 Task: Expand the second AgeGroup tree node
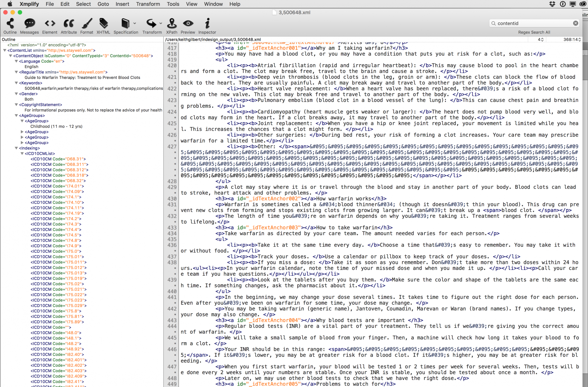coord(22,132)
